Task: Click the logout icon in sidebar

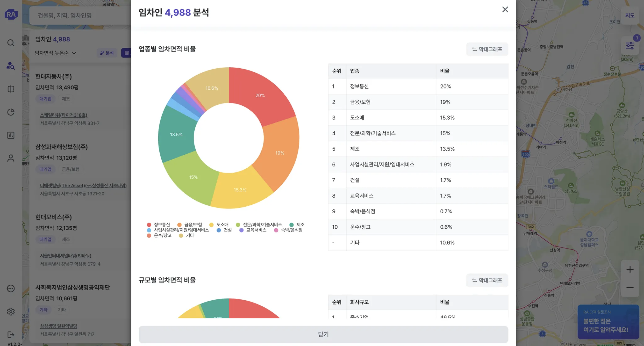Action: click(11, 334)
